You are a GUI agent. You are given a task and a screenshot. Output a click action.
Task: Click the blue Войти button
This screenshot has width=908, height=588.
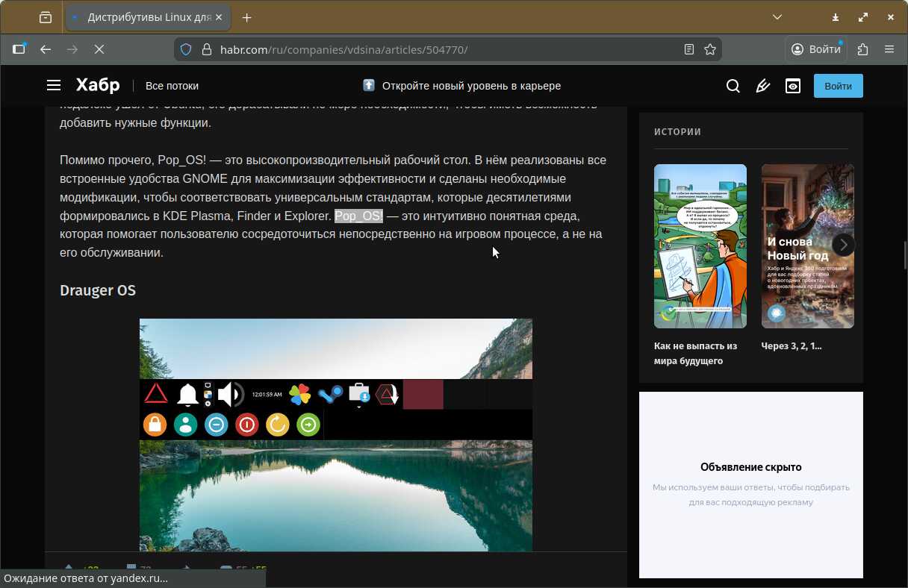[x=839, y=86]
